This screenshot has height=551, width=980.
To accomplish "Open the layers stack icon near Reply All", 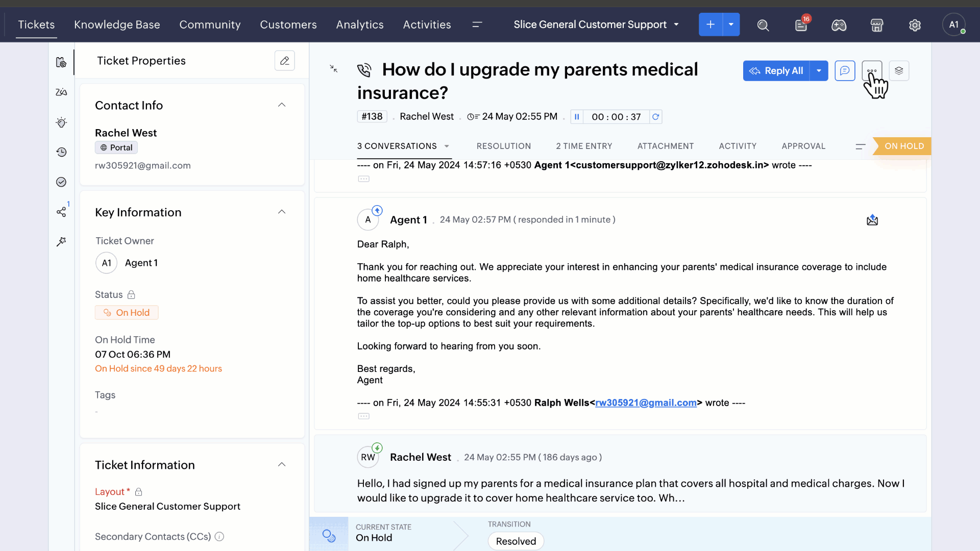I will point(899,71).
